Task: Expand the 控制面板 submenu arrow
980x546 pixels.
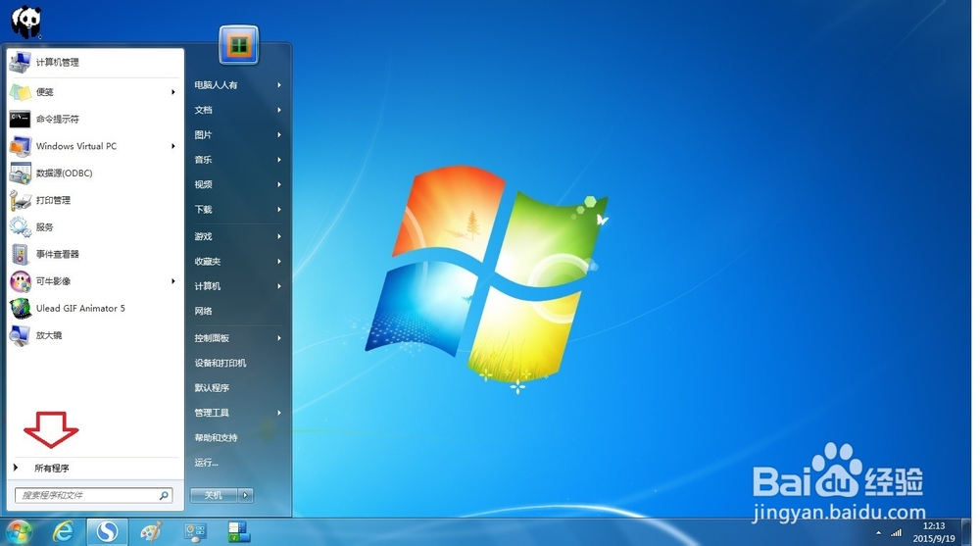Action: click(279, 338)
